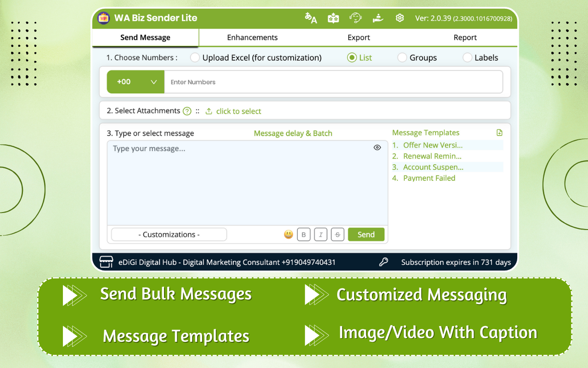Click the key icon in the footer bar

pos(383,262)
